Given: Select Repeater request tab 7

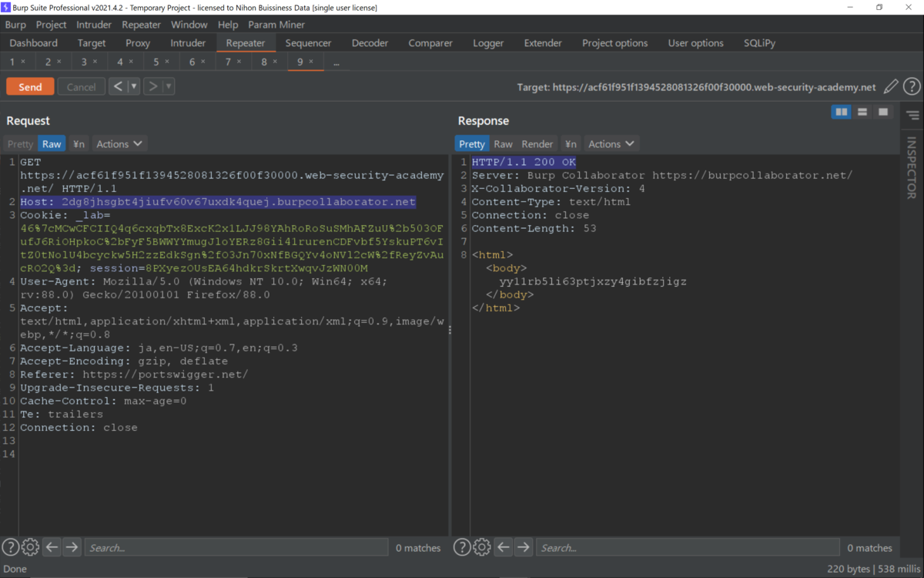Looking at the screenshot, I should (228, 62).
